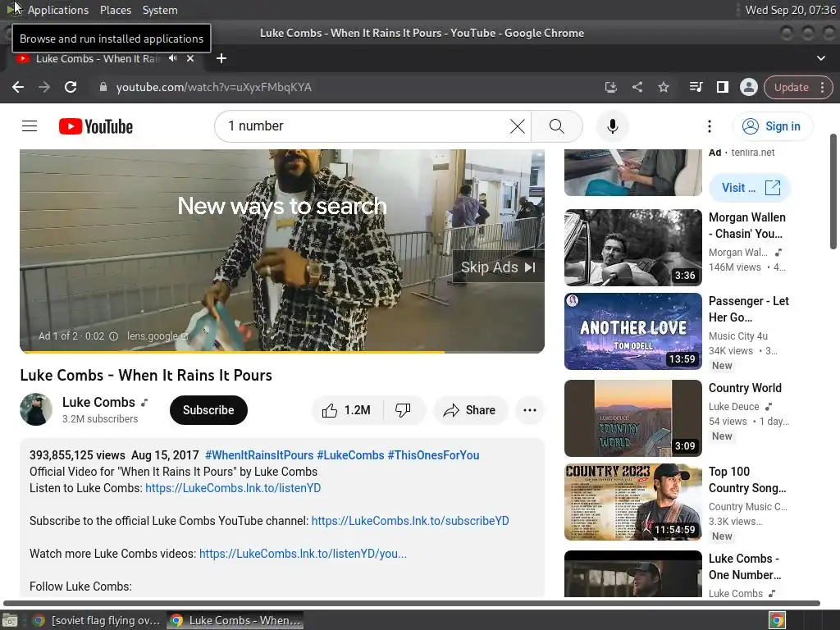Screen dimensions: 840x630
Task: Share this page from the address bar
Action: pos(637,87)
